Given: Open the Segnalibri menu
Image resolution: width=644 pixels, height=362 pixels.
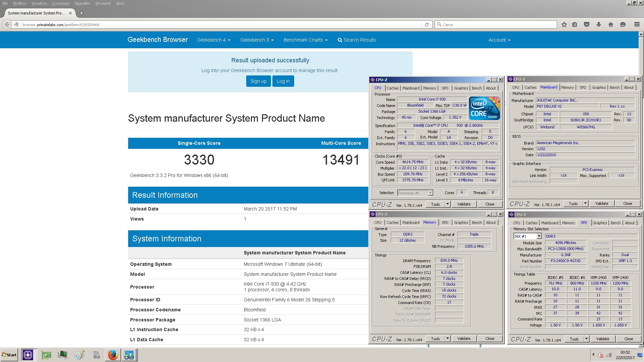Looking at the screenshot, I should point(82,3).
